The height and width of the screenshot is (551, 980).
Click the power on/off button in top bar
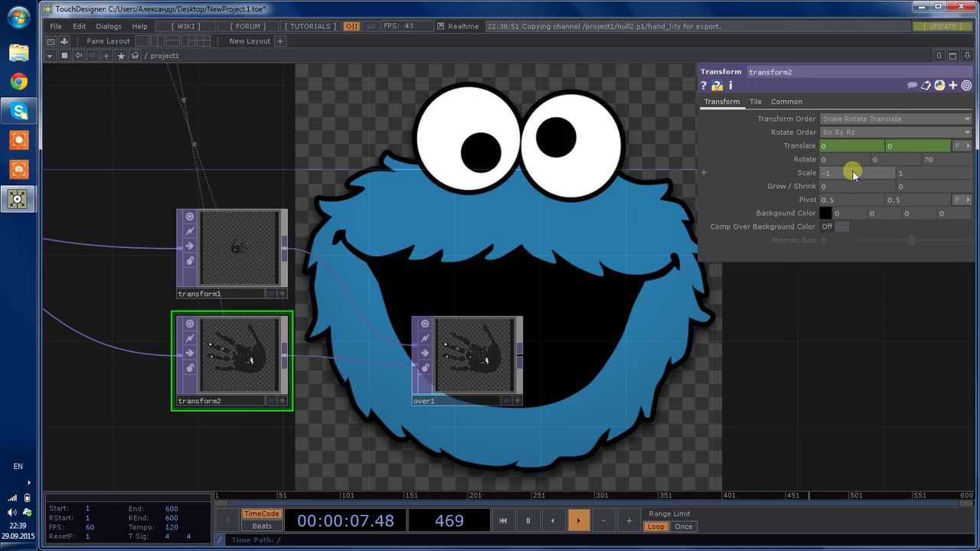pos(351,26)
